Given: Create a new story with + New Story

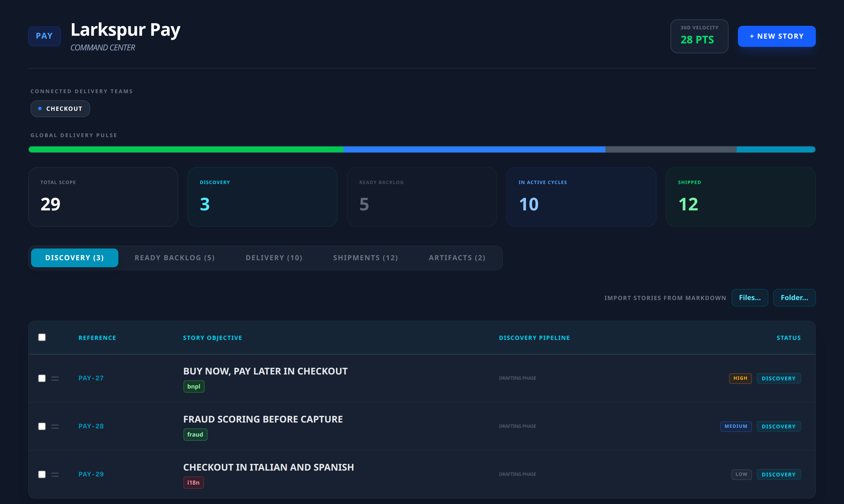Looking at the screenshot, I should pyautogui.click(x=777, y=36).
